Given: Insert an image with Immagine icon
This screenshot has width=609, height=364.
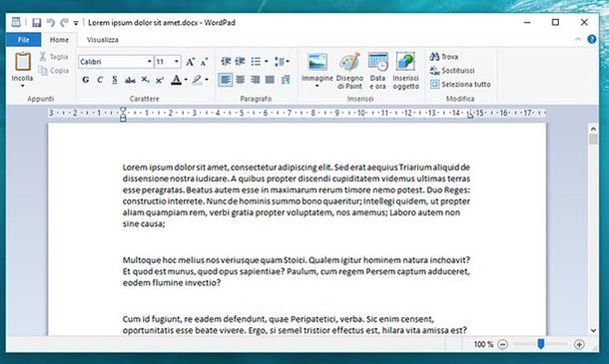Looking at the screenshot, I should (x=317, y=62).
